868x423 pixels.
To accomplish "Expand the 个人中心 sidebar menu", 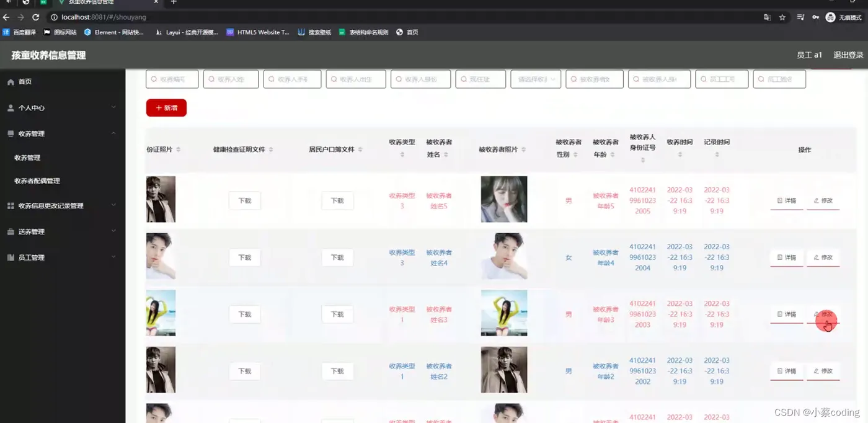I will pos(113,107).
